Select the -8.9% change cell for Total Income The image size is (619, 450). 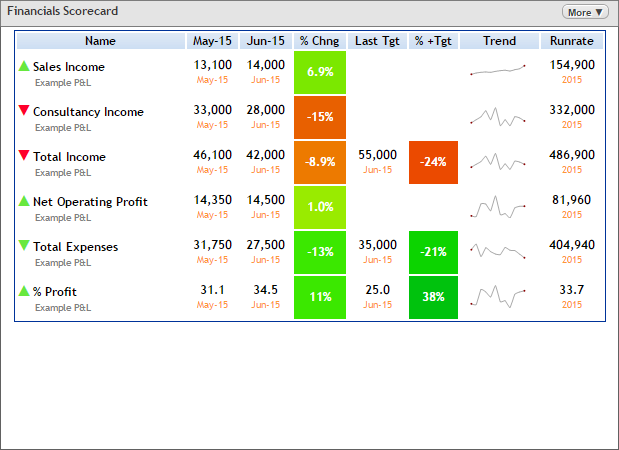[x=320, y=162]
